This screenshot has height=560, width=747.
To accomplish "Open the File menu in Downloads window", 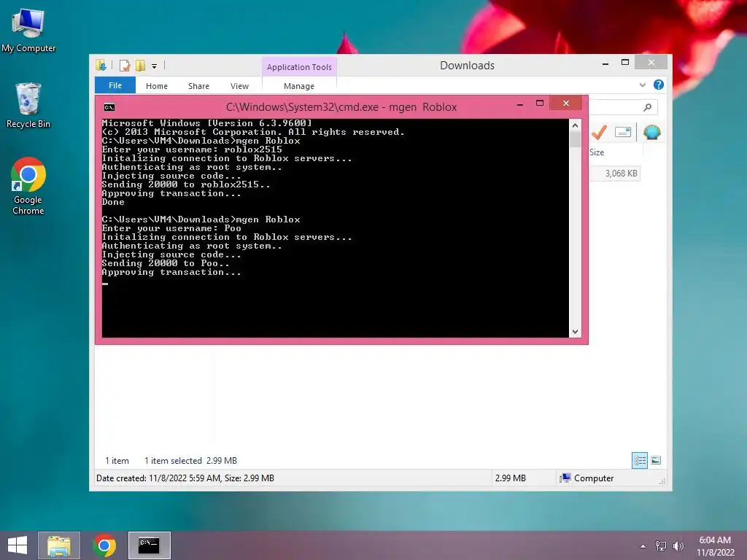I will coord(115,85).
